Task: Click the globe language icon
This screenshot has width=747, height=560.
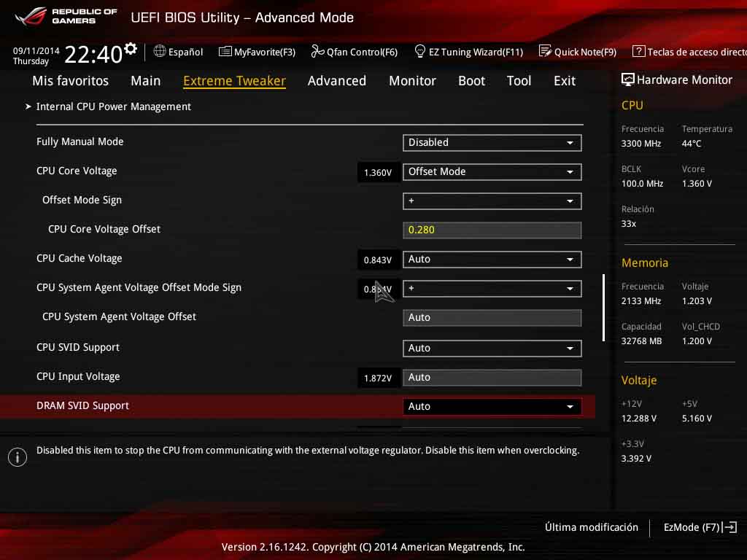Action: (160, 51)
